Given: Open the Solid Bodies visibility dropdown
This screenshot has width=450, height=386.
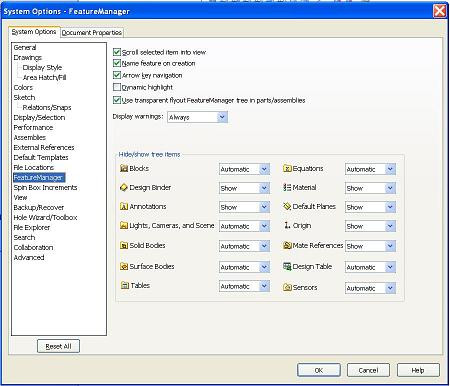Looking at the screenshot, I should point(244,246).
